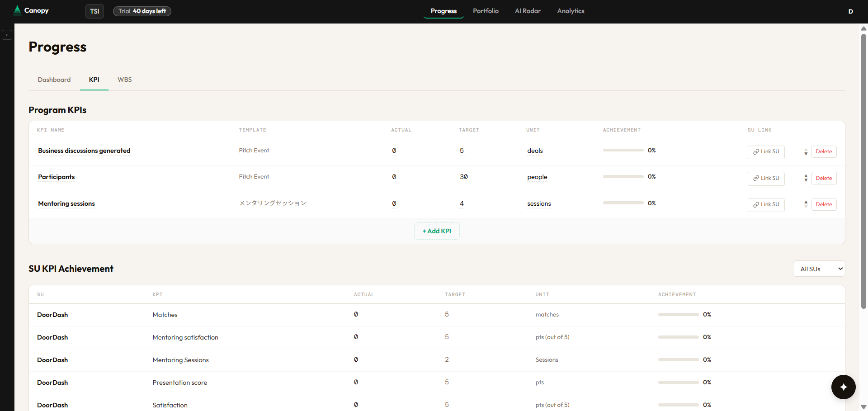The image size is (868, 411).
Task: Click the DoorDash Mentoring Sessions KPI cell
Action: tap(181, 360)
